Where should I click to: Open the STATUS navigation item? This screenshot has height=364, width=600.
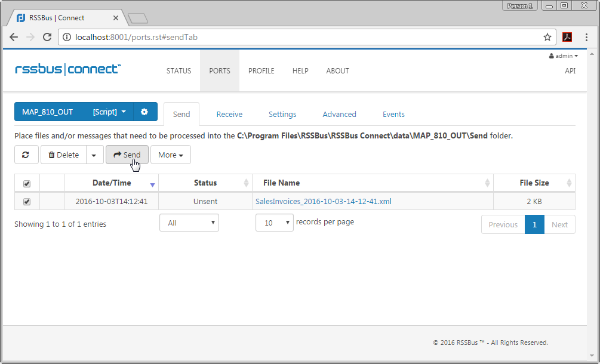coord(179,71)
